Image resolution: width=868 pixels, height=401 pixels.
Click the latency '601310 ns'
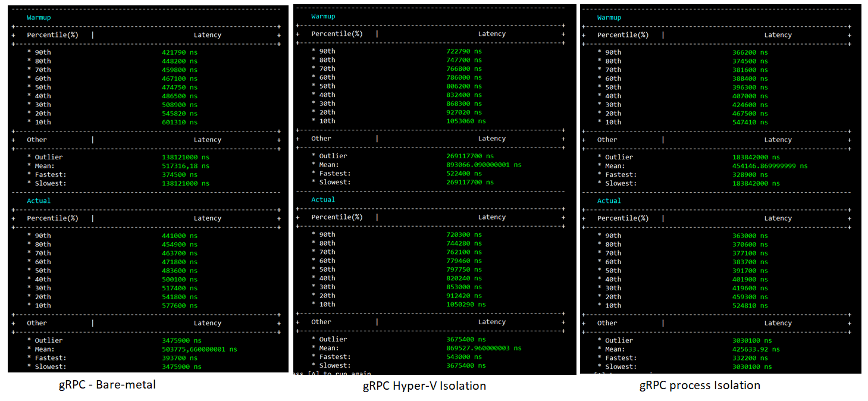coord(180,123)
